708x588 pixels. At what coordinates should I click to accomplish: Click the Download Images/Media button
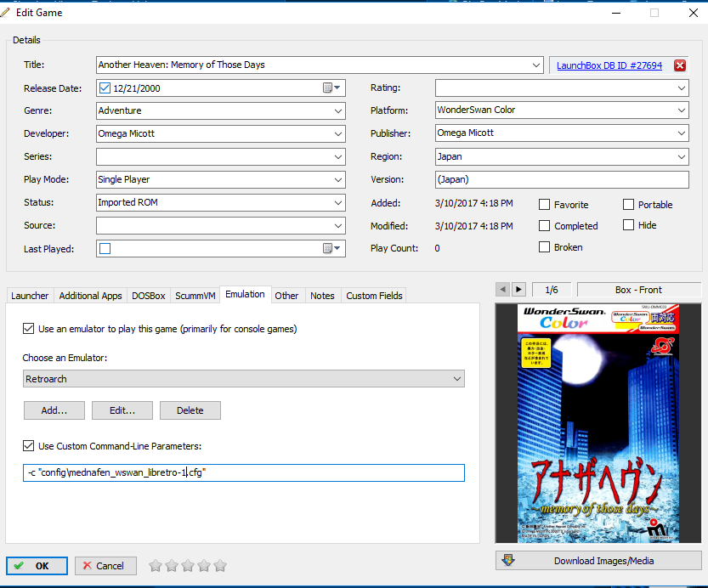pyautogui.click(x=598, y=561)
